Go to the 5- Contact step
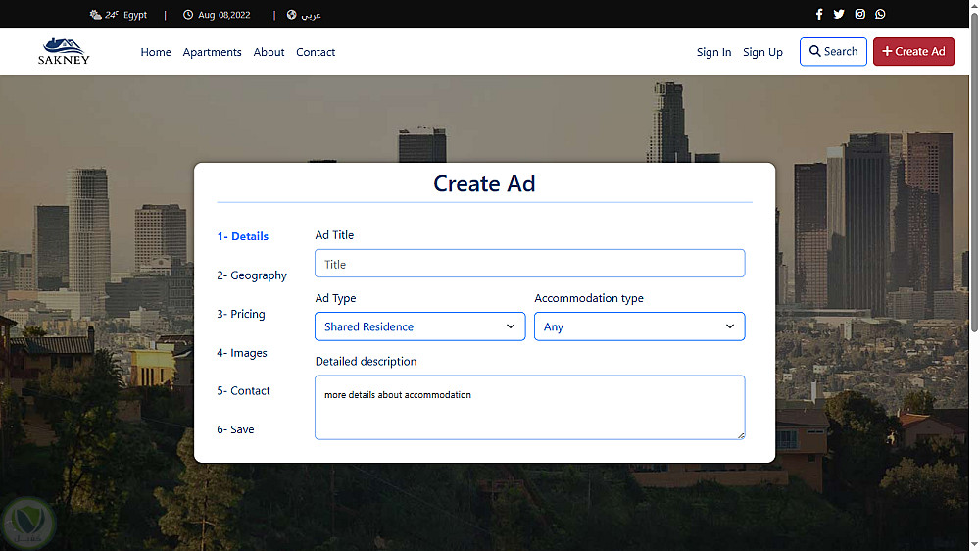Viewport: 980px width, 551px height. click(x=243, y=391)
